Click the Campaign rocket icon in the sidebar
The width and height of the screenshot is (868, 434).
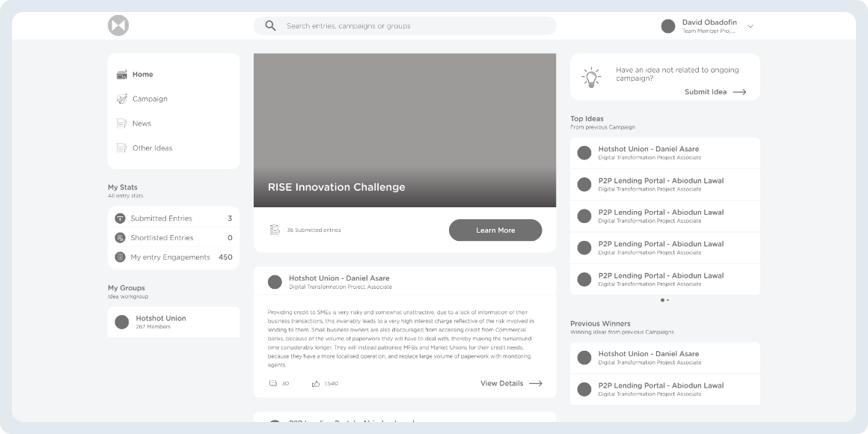[122, 99]
